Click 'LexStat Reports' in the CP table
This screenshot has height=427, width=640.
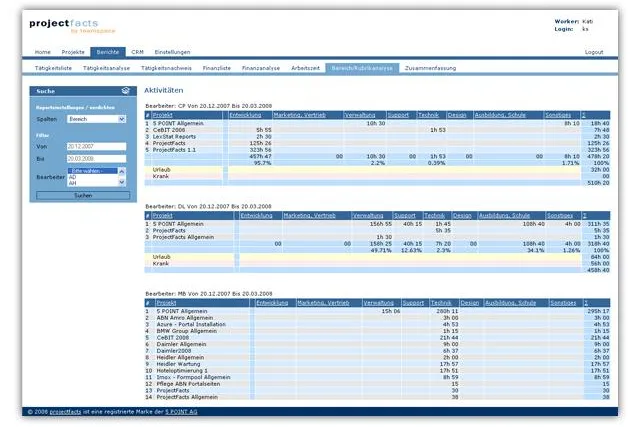coord(174,136)
